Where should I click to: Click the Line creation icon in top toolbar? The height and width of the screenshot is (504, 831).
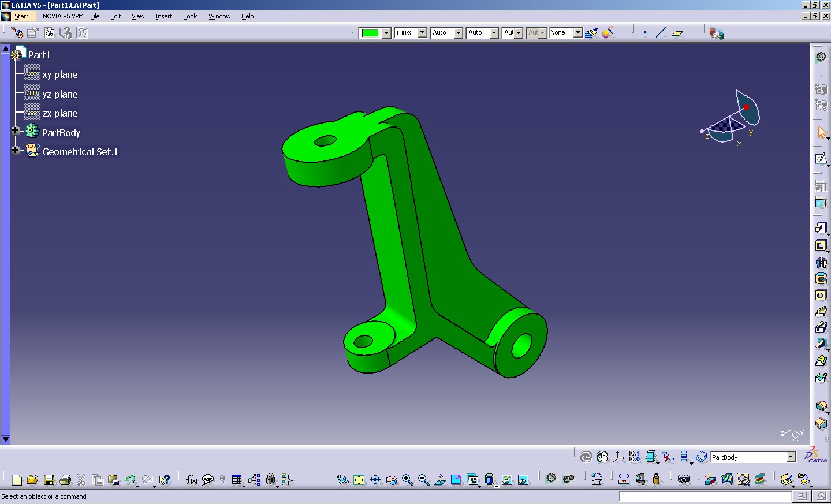point(661,33)
